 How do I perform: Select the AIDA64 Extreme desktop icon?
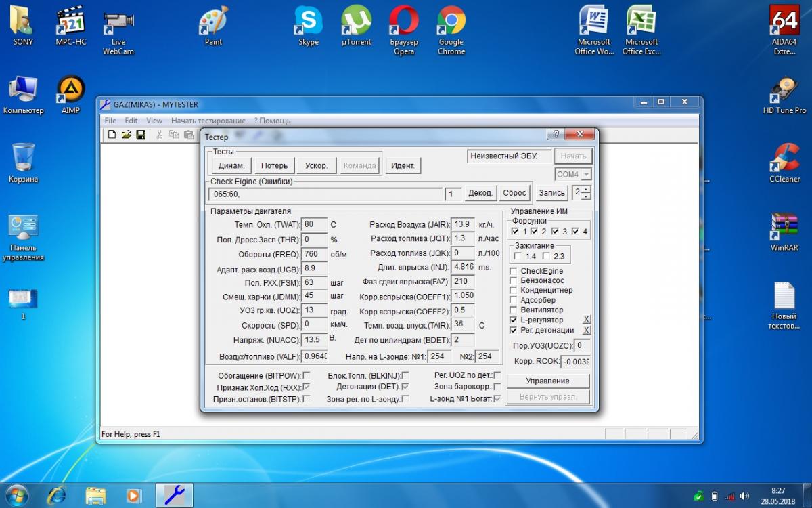(784, 30)
